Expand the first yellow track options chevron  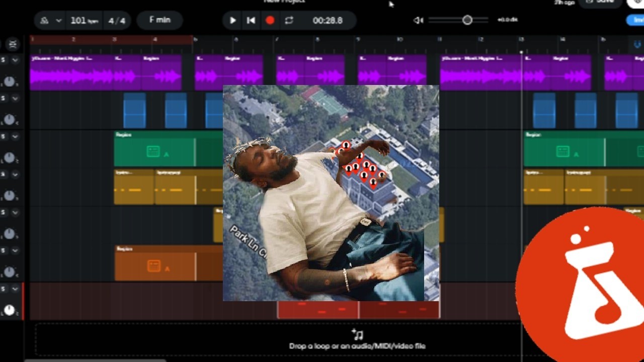pos(15,174)
